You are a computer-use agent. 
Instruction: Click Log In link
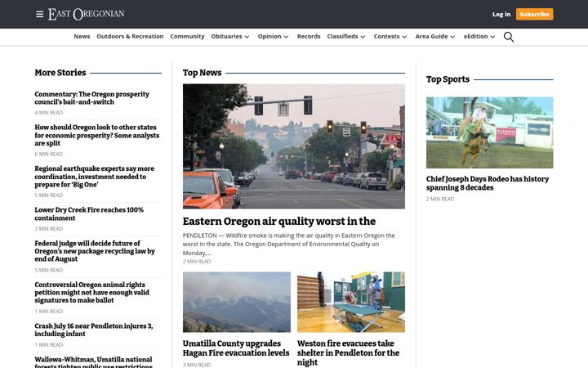point(501,14)
